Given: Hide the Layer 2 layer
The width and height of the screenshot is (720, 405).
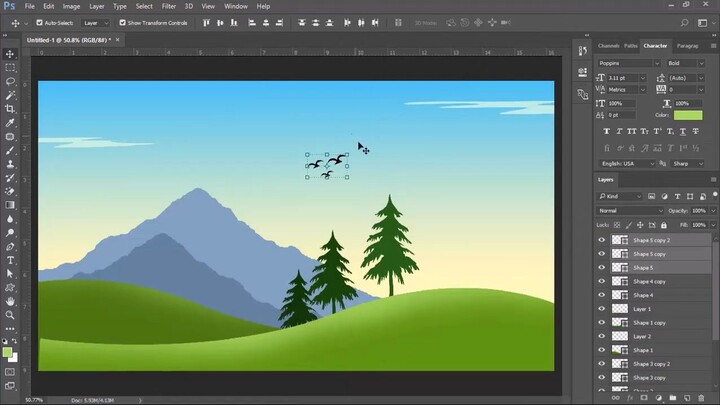Looking at the screenshot, I should click(602, 336).
